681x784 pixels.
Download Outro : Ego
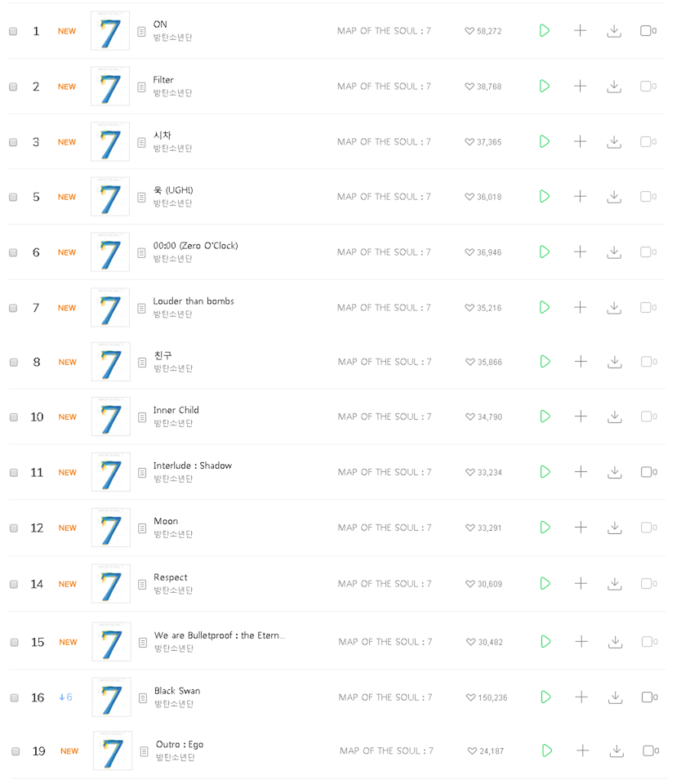pos(614,751)
